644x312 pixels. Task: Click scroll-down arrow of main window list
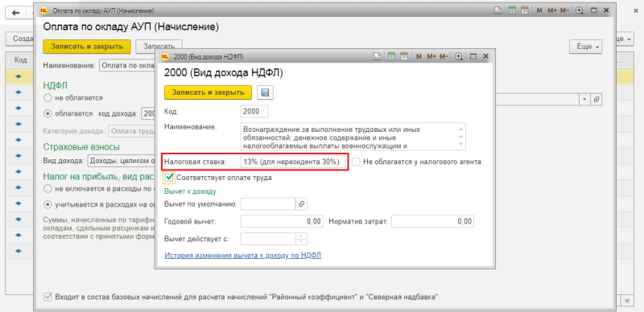(627, 300)
